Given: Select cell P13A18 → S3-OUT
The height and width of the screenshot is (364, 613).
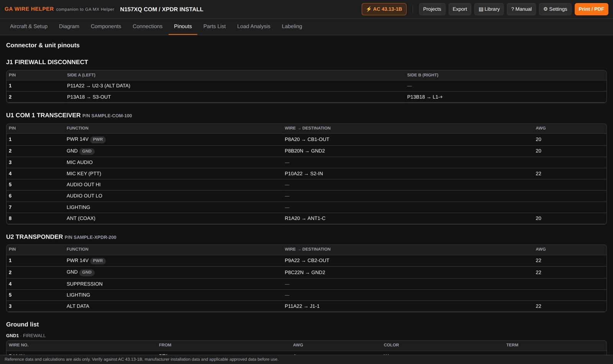Looking at the screenshot, I should pyautogui.click(x=89, y=97).
